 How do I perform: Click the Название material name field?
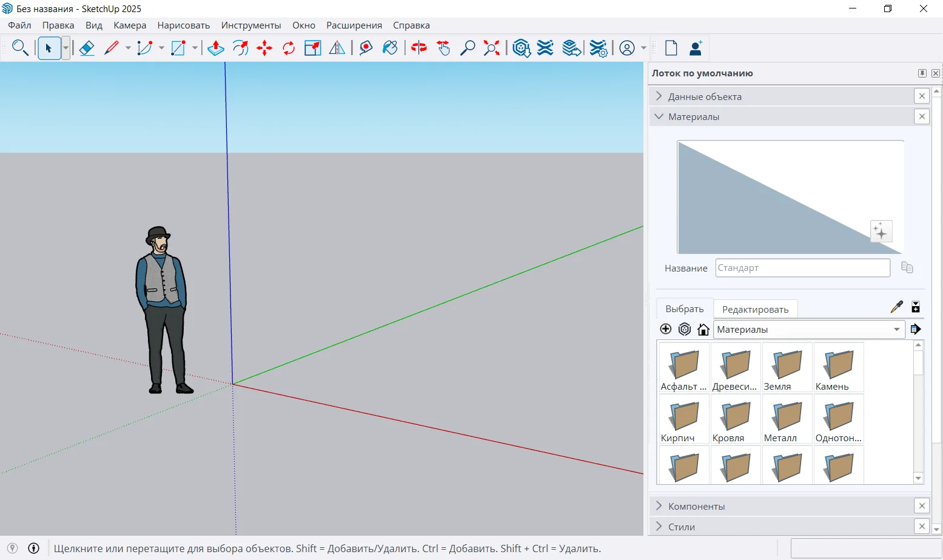(x=802, y=268)
